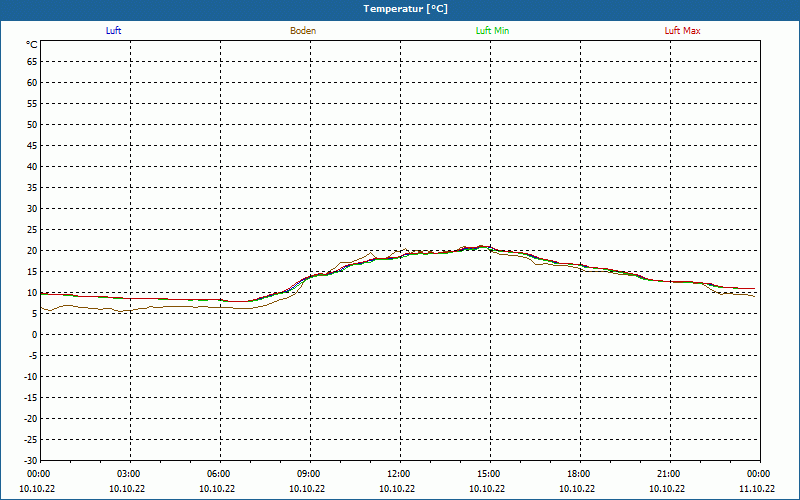Click the "Luft Min" legend label
This screenshot has height=500, width=800.
(x=492, y=31)
